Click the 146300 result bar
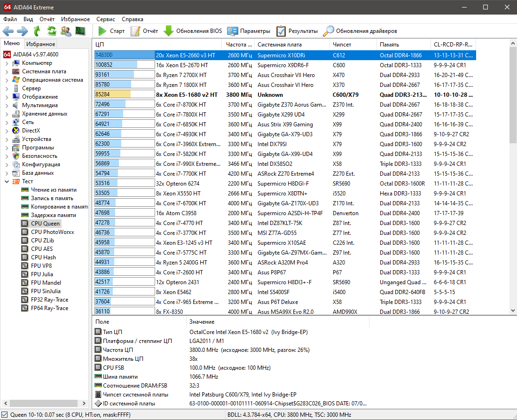Image resolution: width=517 pixels, height=420 pixels. pyautogui.click(x=125, y=55)
